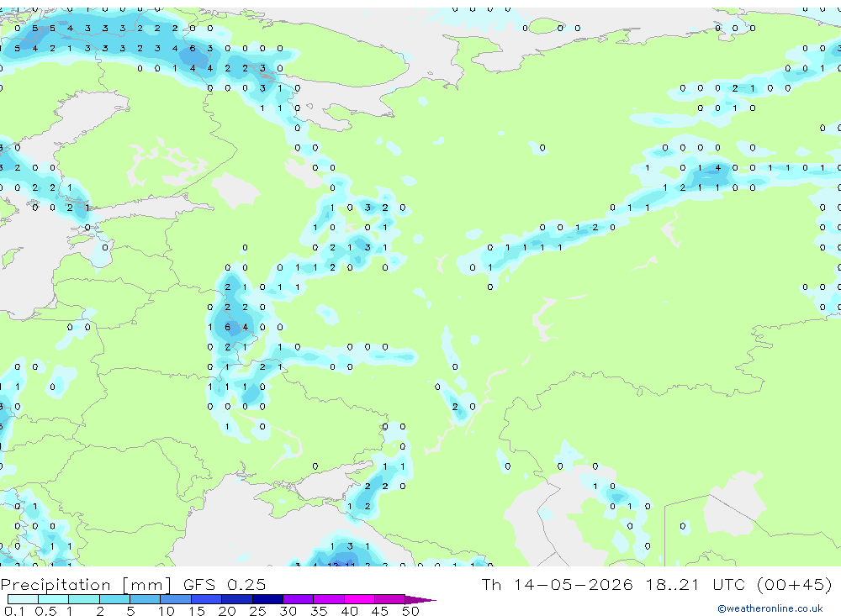Click the legend label '25'
Viewport: 841px width, 616px height.
click(257, 611)
